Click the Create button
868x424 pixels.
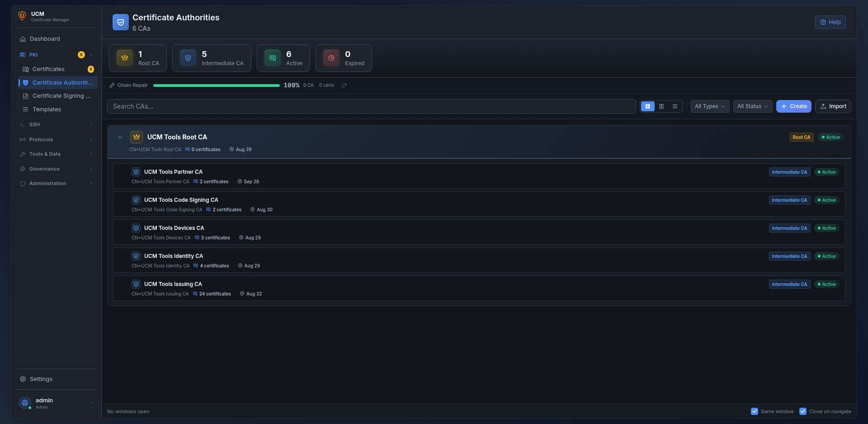[x=794, y=106]
